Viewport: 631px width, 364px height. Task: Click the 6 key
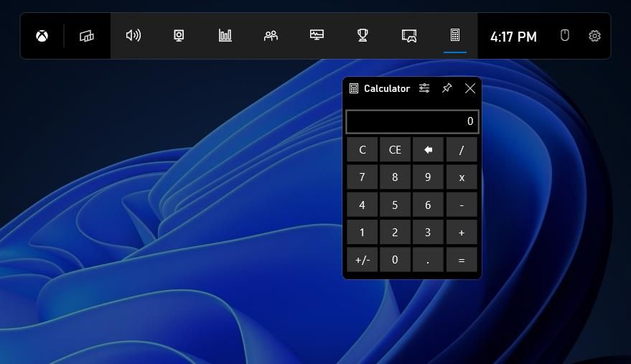click(x=428, y=205)
